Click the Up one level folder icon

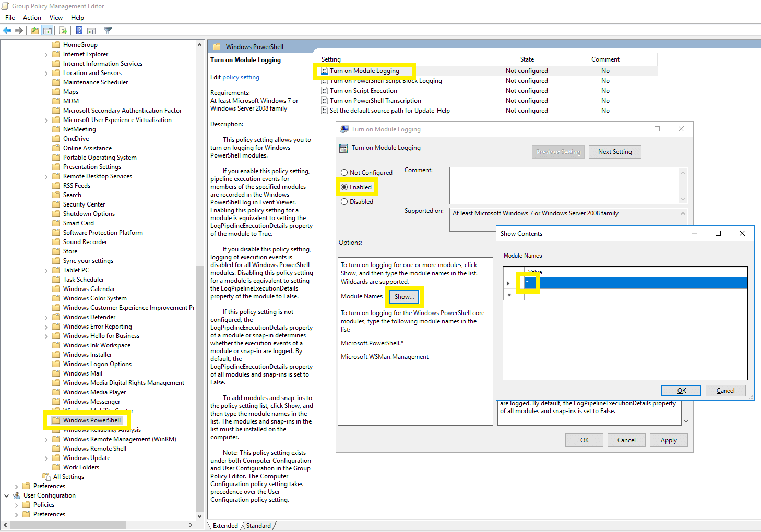click(x=34, y=31)
